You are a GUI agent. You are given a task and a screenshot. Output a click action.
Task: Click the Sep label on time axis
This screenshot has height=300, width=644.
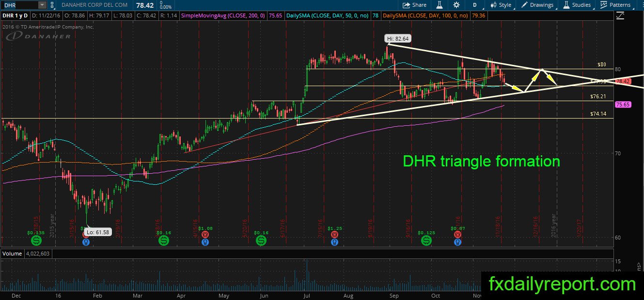[x=394, y=295]
